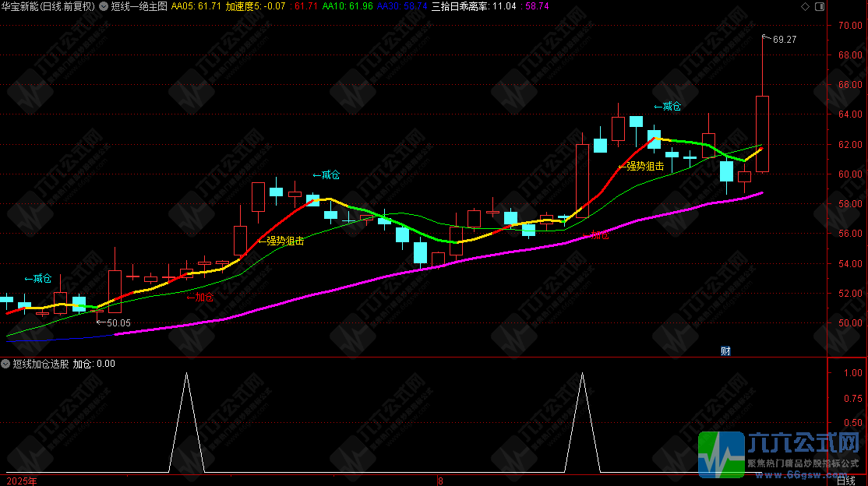Select the 日线 period label at bottom right
The height and width of the screenshot is (486, 868).
tap(845, 481)
